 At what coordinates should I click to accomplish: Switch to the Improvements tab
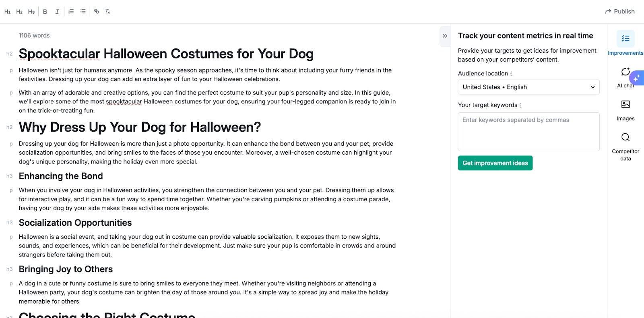tap(625, 43)
